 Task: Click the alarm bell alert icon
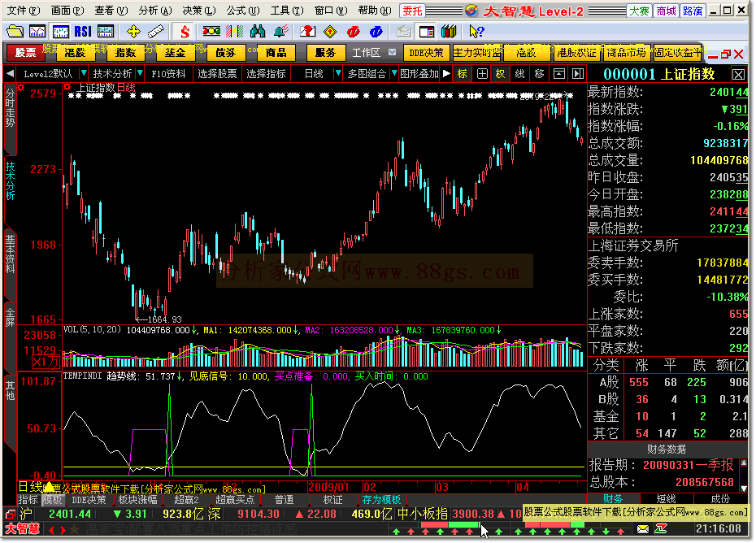[280, 32]
